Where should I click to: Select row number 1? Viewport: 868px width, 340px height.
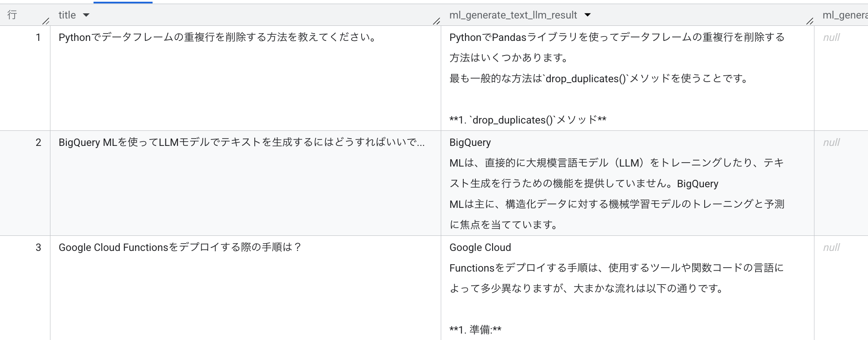coord(38,37)
